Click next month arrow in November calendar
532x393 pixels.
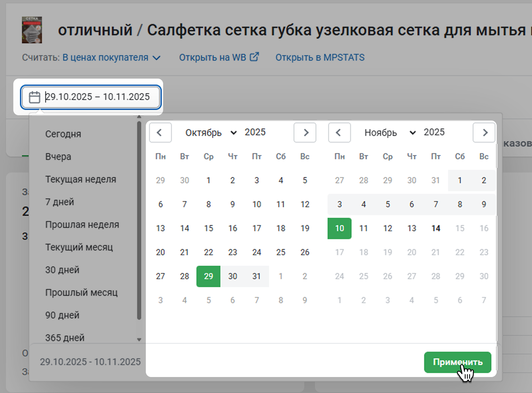(484, 133)
